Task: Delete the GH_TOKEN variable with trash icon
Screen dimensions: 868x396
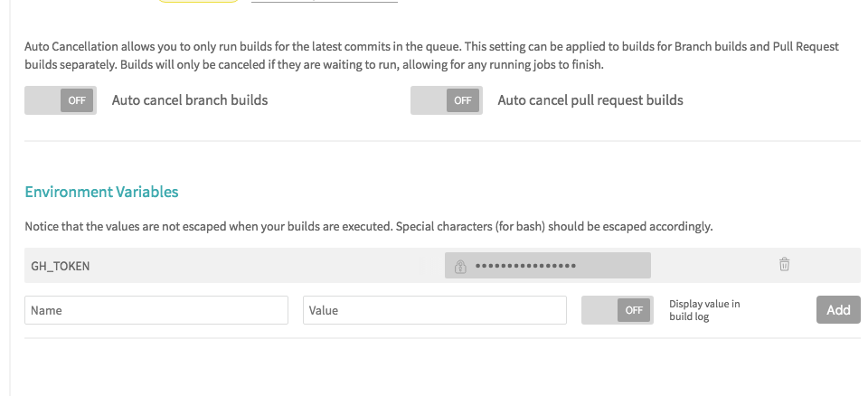Action: tap(784, 265)
